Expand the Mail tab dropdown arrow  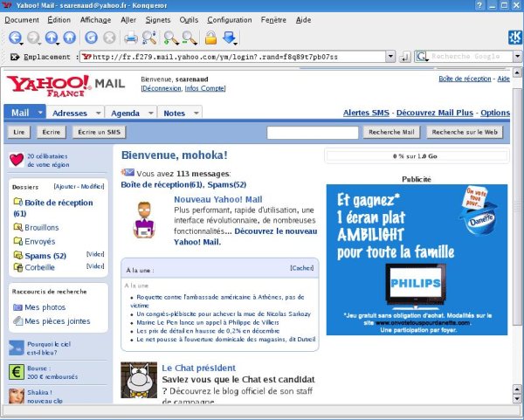tap(40, 113)
